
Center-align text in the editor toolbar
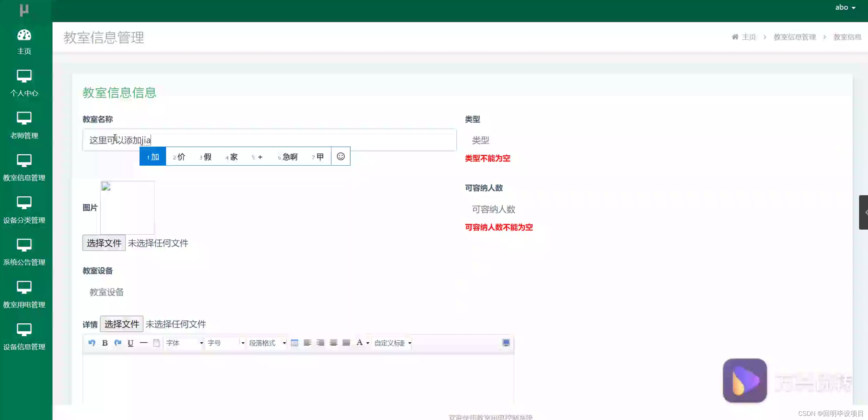[320, 343]
